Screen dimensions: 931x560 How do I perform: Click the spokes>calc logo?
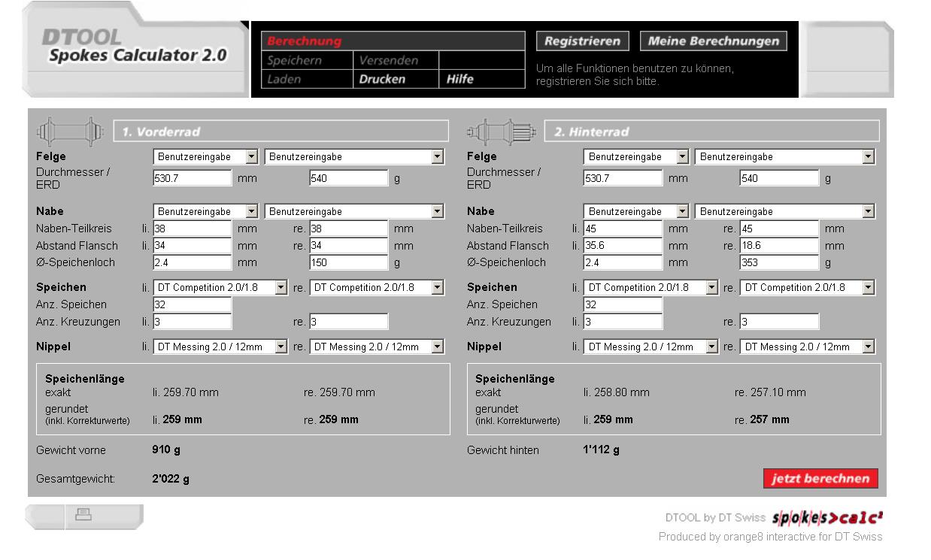pos(827,517)
